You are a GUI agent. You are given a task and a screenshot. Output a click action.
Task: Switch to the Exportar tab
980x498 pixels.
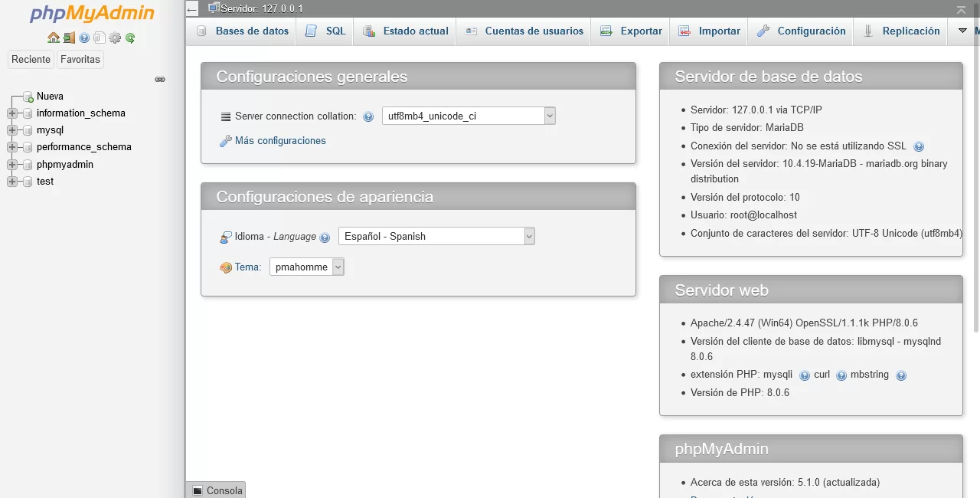point(631,31)
